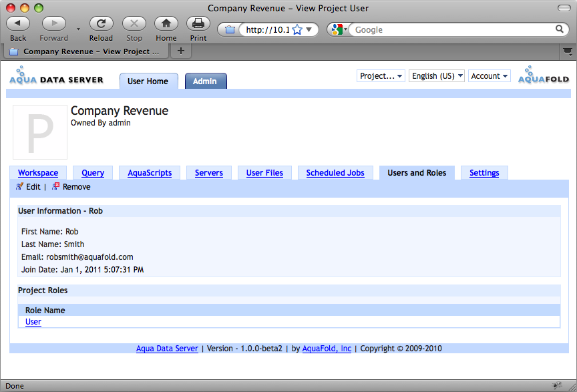Screen dimensions: 577x392
Task: Open the Query tab
Action: pyautogui.click(x=93, y=173)
